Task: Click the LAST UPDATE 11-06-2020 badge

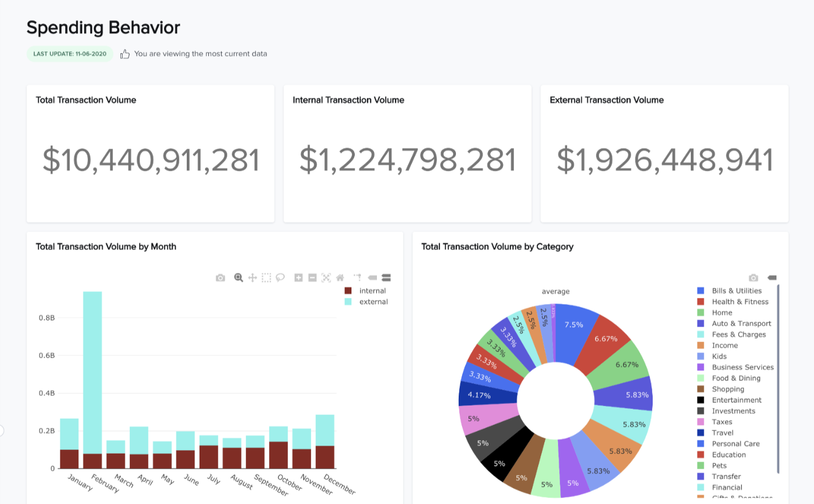Action: point(70,54)
